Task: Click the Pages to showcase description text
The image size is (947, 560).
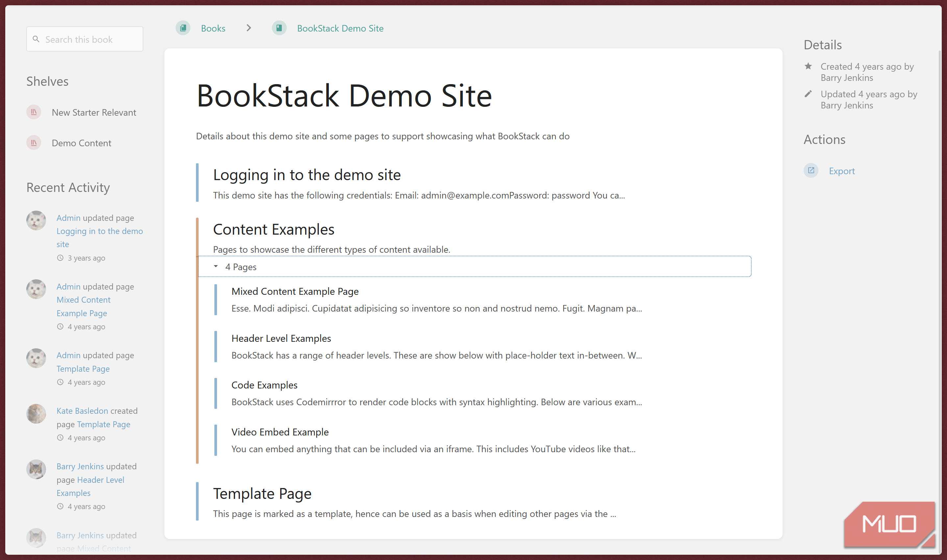Action: click(x=331, y=249)
